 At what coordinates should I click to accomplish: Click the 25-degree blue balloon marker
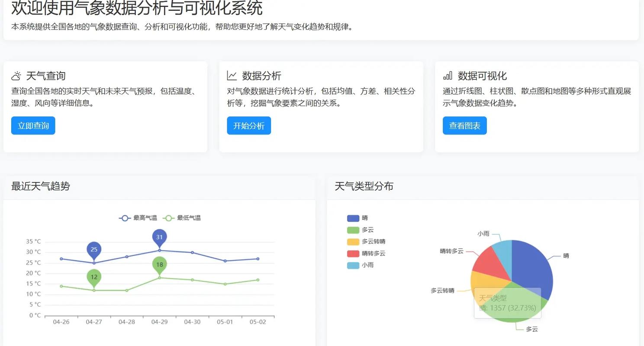[94, 250]
